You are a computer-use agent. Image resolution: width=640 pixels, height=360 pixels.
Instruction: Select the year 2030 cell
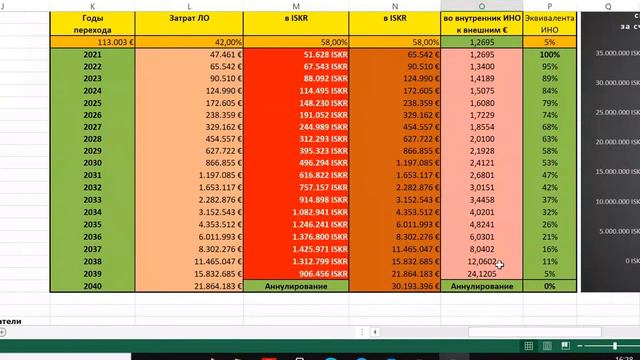pyautogui.click(x=92, y=163)
